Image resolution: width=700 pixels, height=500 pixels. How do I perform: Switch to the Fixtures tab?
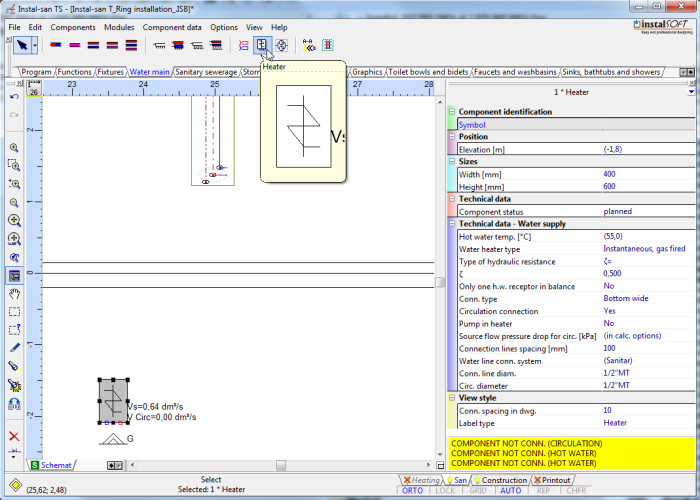point(110,72)
